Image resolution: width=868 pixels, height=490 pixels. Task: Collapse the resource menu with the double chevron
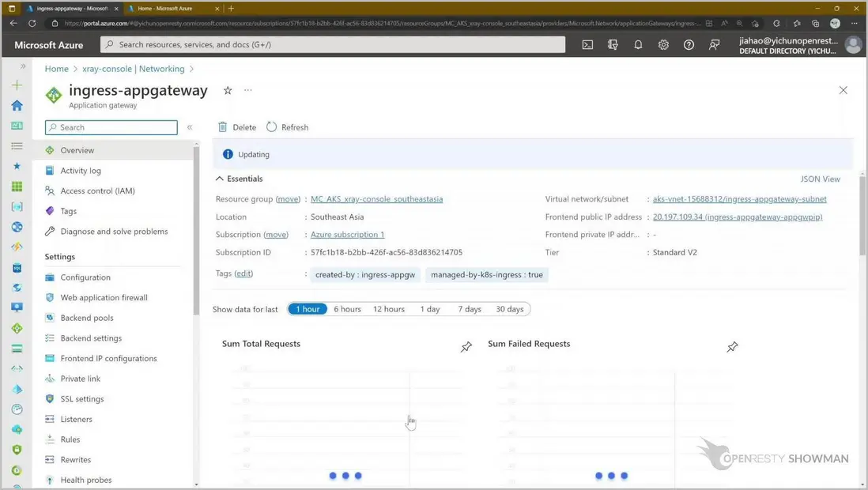click(x=189, y=127)
